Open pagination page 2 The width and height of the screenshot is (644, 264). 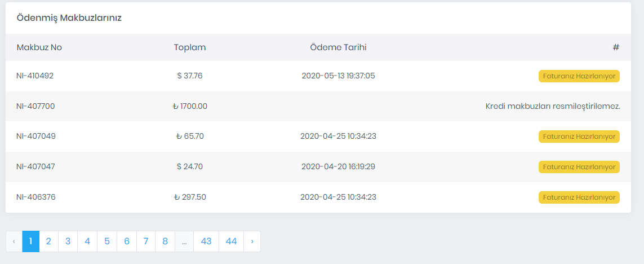pos(48,241)
